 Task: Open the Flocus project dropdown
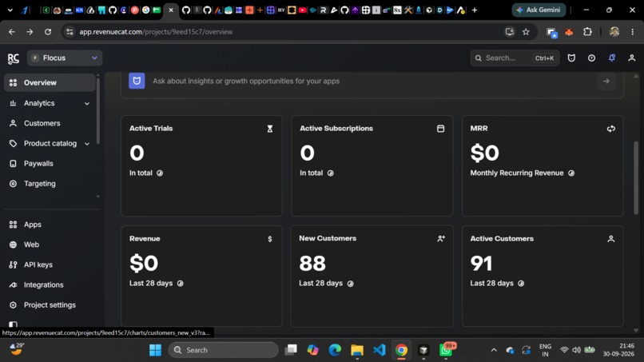pos(65,58)
